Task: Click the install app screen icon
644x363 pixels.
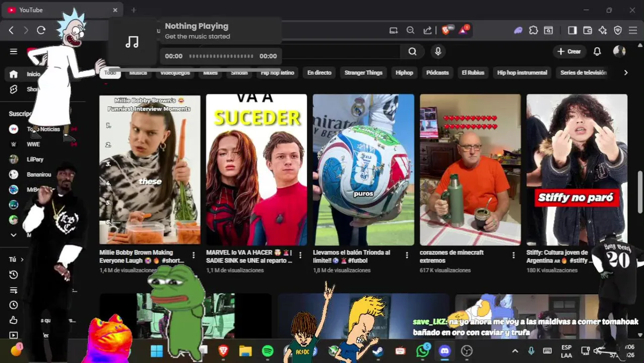Action: point(394,30)
